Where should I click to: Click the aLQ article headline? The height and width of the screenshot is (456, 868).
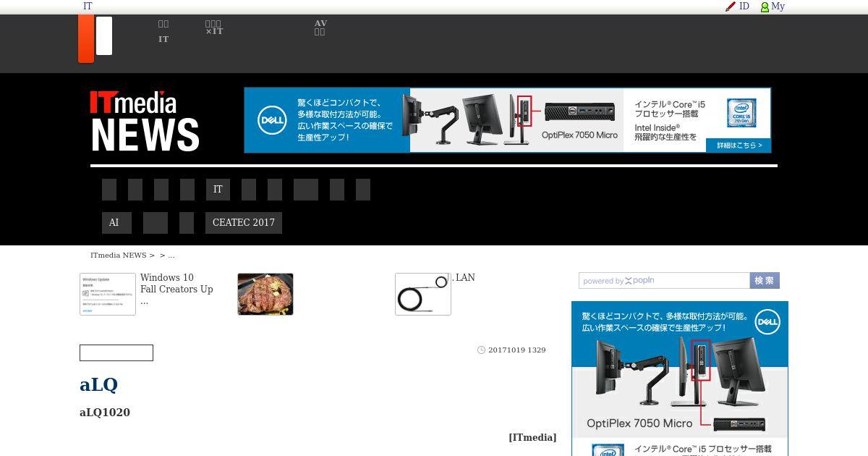99,384
